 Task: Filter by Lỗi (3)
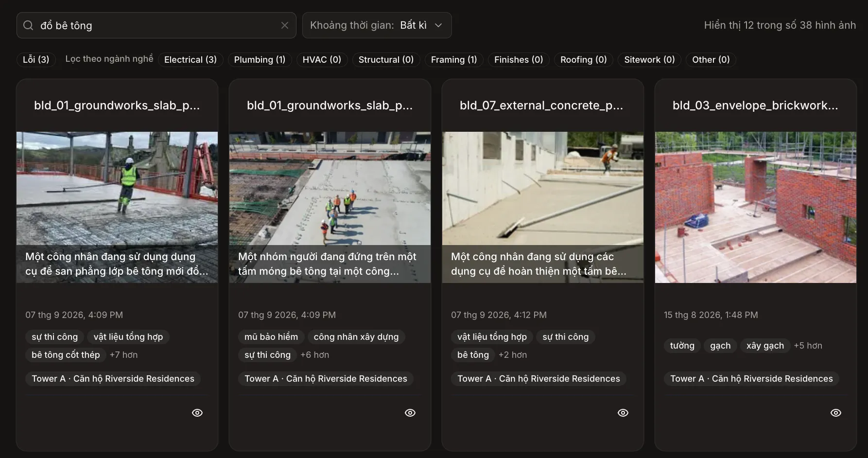tap(36, 59)
